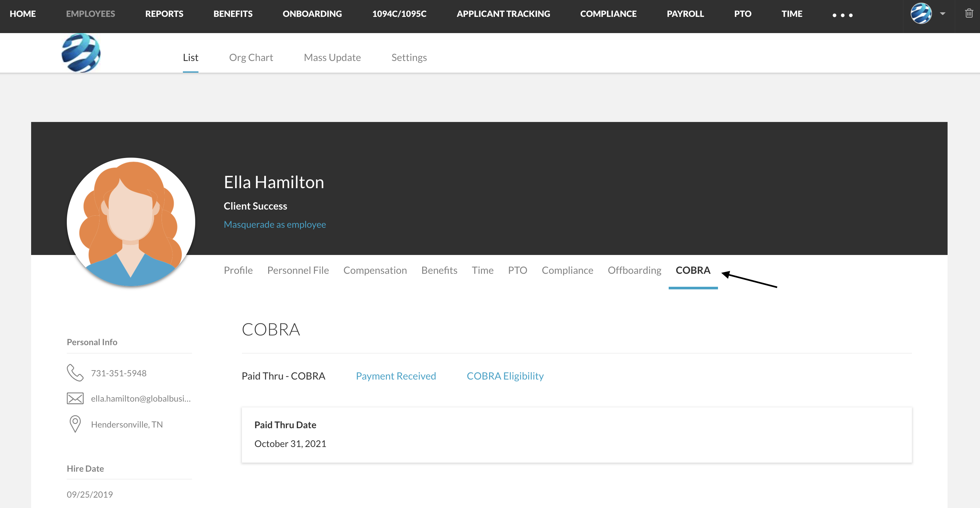Open 1094C/1095C in top navigation
The image size is (980, 508).
tap(399, 14)
